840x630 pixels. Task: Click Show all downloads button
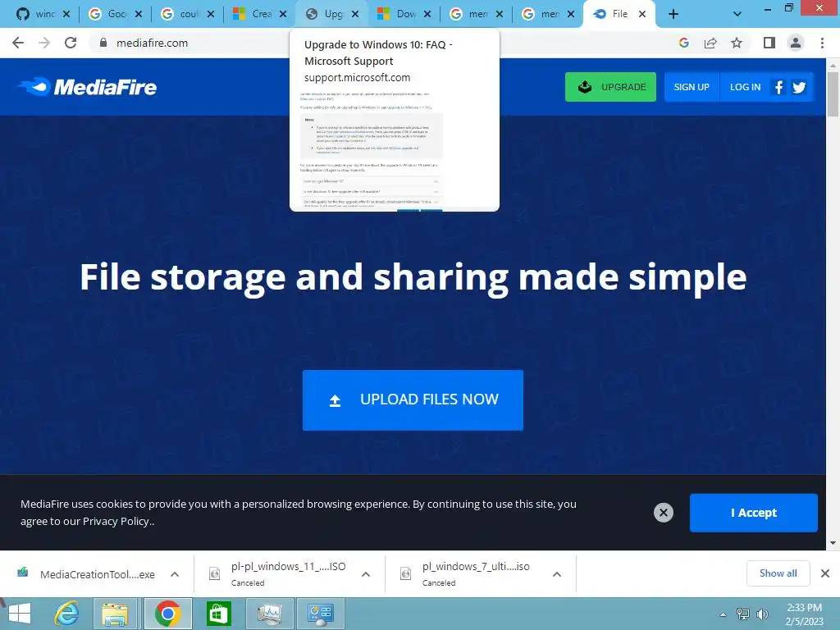pos(778,573)
